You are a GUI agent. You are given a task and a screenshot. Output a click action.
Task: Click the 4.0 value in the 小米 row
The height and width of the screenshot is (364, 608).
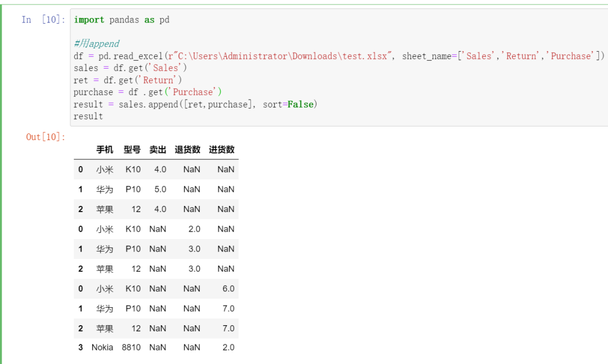160,169
